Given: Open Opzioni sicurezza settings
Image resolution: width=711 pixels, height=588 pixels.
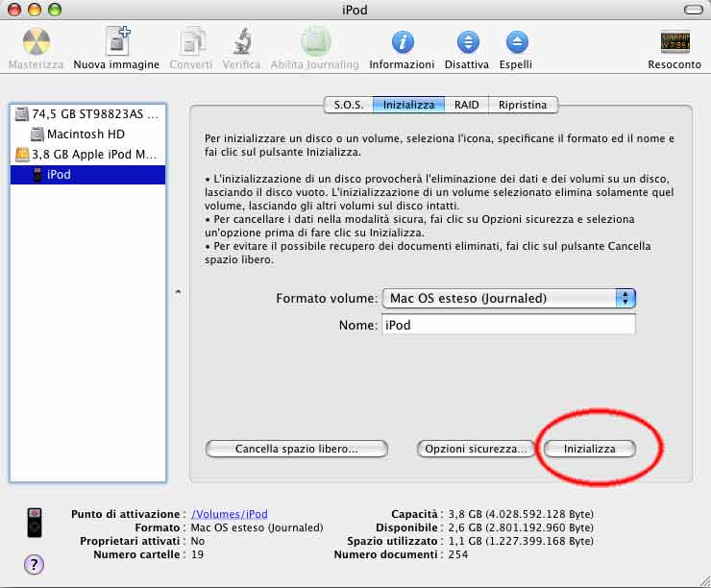Looking at the screenshot, I should 476,449.
